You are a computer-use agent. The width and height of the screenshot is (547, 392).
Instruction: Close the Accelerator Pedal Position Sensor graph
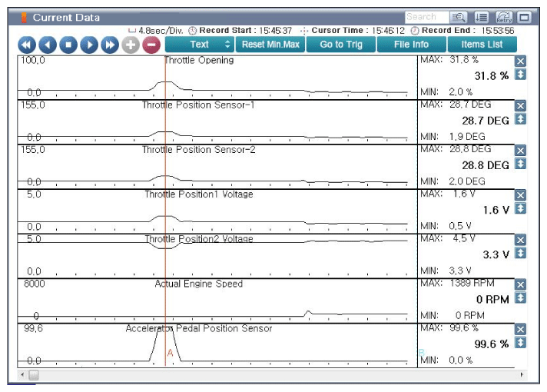click(520, 329)
